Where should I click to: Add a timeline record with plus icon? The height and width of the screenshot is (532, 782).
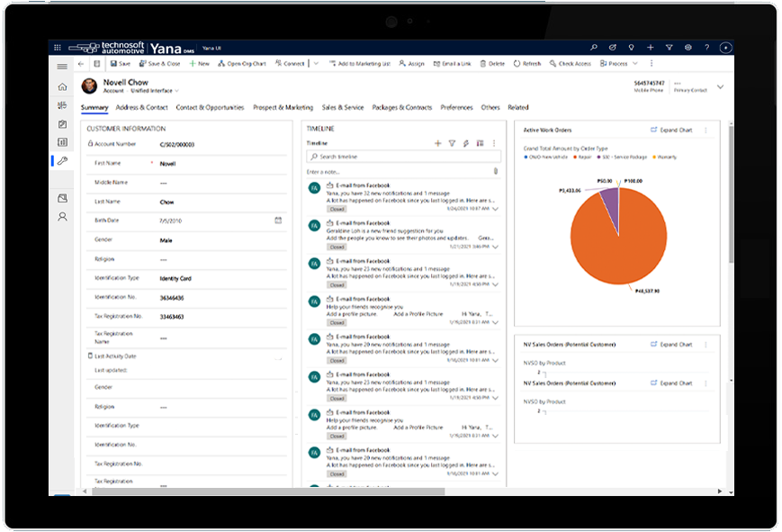point(438,143)
